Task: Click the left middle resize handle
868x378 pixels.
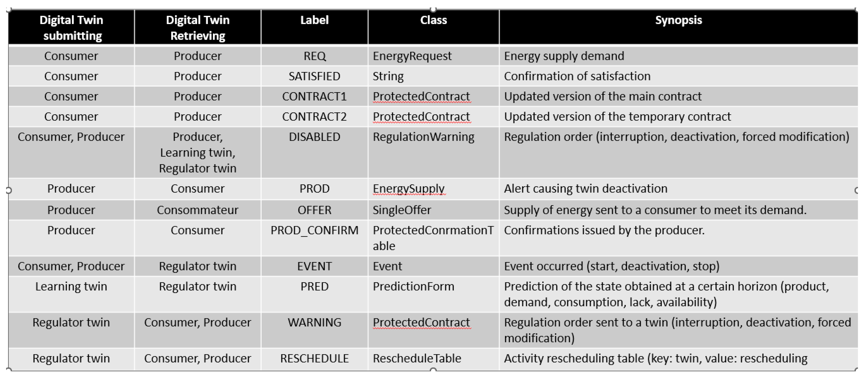Action: click(x=9, y=191)
